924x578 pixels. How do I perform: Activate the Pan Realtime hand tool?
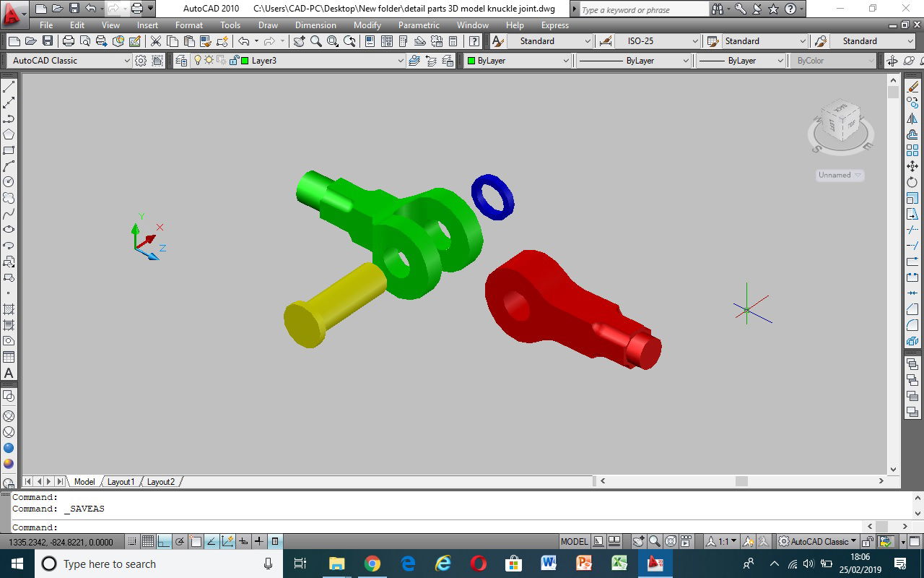(299, 41)
